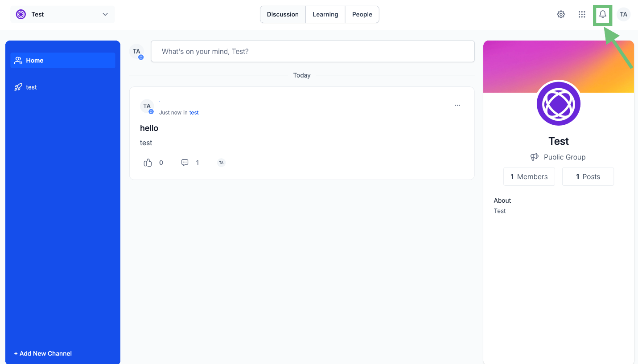The image size is (638, 364).
Task: Click the rocket icon beside test channel
Action: [x=18, y=87]
